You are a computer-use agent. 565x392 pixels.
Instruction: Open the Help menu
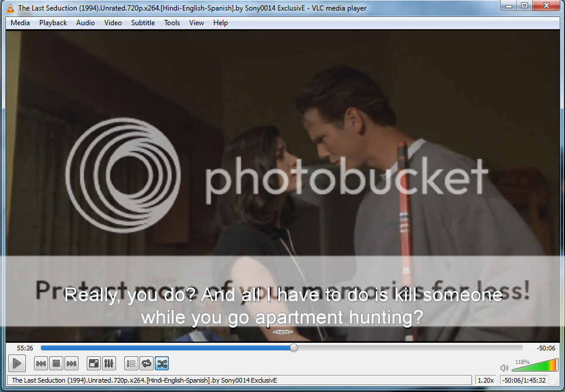point(220,23)
